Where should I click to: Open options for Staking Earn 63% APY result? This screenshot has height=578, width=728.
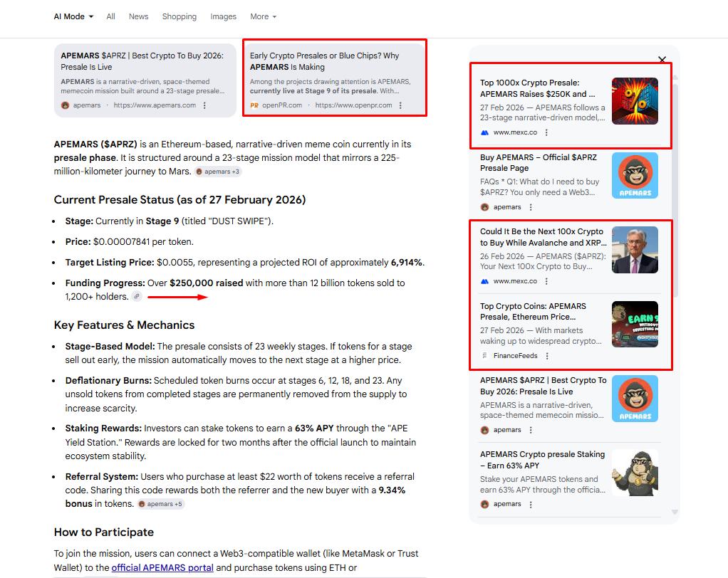[531, 504]
